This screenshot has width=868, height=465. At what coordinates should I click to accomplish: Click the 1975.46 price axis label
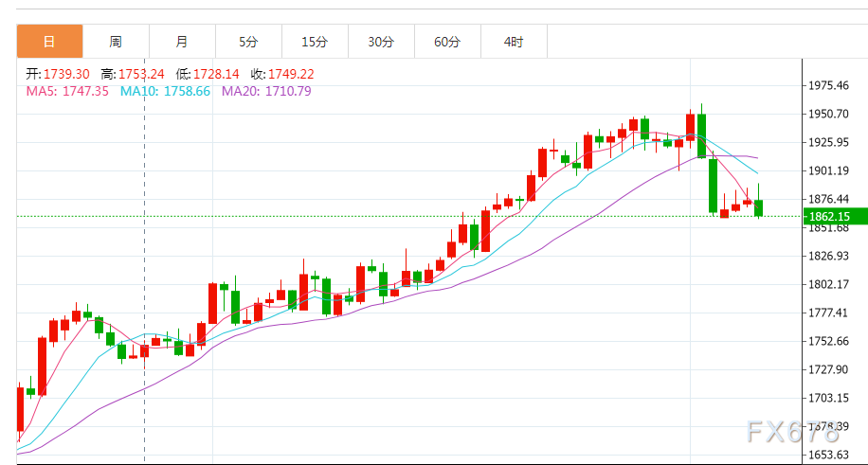coord(829,85)
